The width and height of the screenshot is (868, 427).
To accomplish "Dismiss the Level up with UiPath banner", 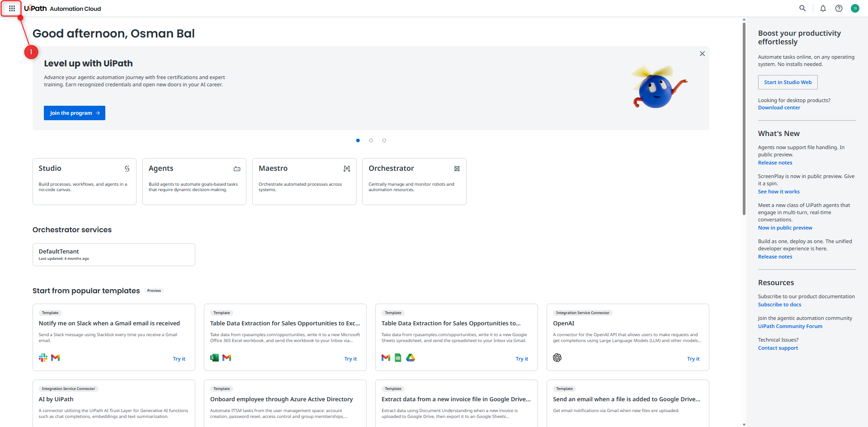I will click(702, 53).
